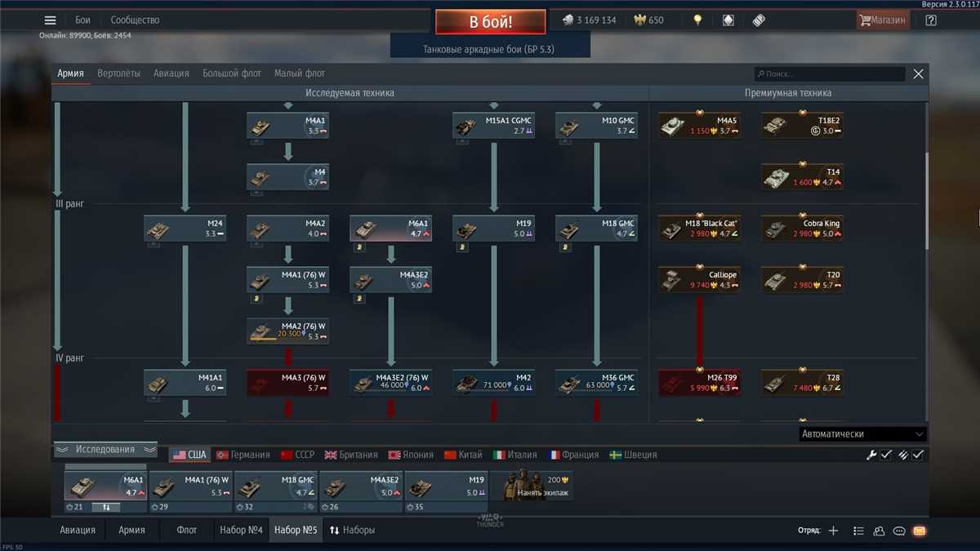
Task: Select M4A3E2 (76) W tank card
Action: pyautogui.click(x=391, y=383)
